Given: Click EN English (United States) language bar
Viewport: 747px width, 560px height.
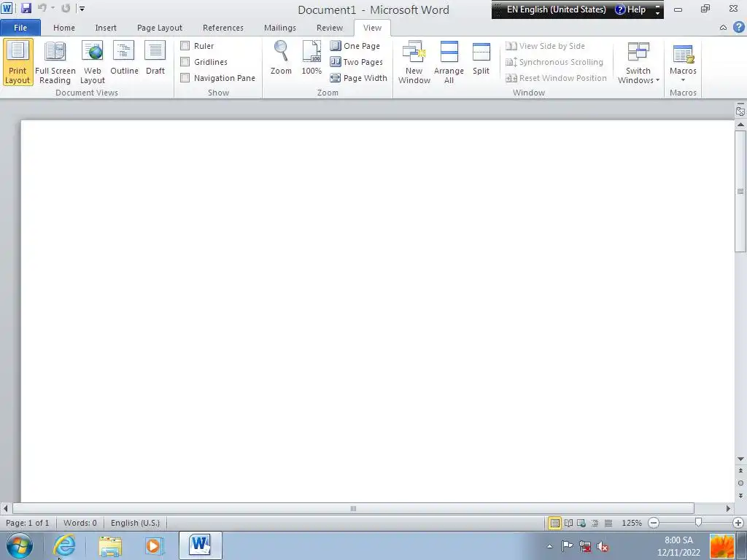Looking at the screenshot, I should 556,9.
